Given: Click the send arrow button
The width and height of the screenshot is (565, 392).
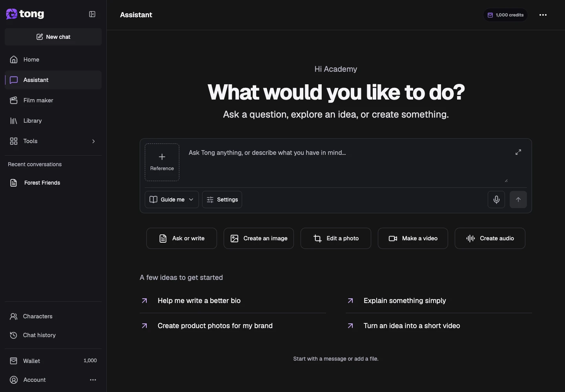Looking at the screenshot, I should 518,200.
